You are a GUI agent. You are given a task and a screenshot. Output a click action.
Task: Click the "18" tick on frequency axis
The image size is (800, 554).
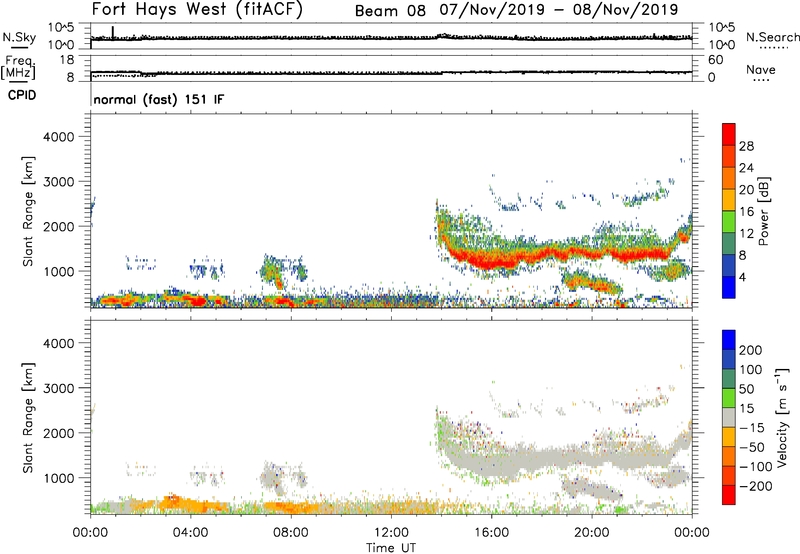[67, 60]
